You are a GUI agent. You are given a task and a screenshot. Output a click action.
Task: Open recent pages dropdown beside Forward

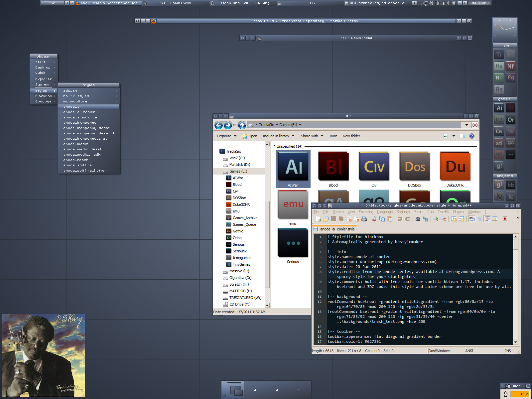[x=234, y=125]
